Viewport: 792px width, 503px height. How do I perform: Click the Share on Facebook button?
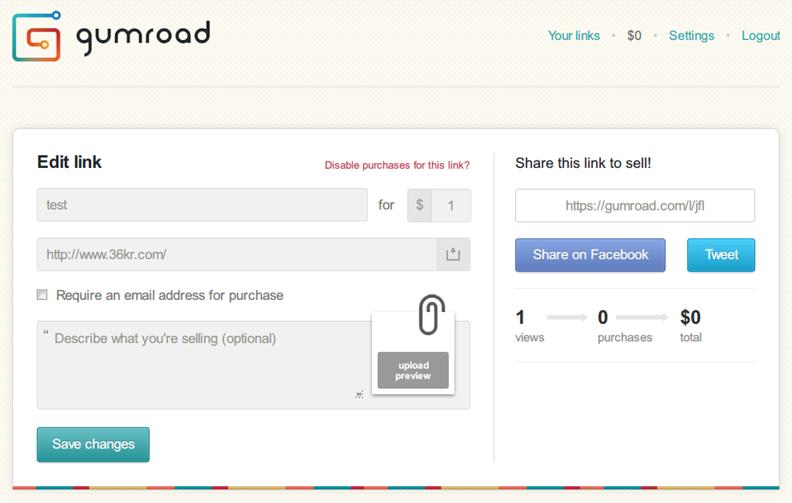[x=590, y=255]
